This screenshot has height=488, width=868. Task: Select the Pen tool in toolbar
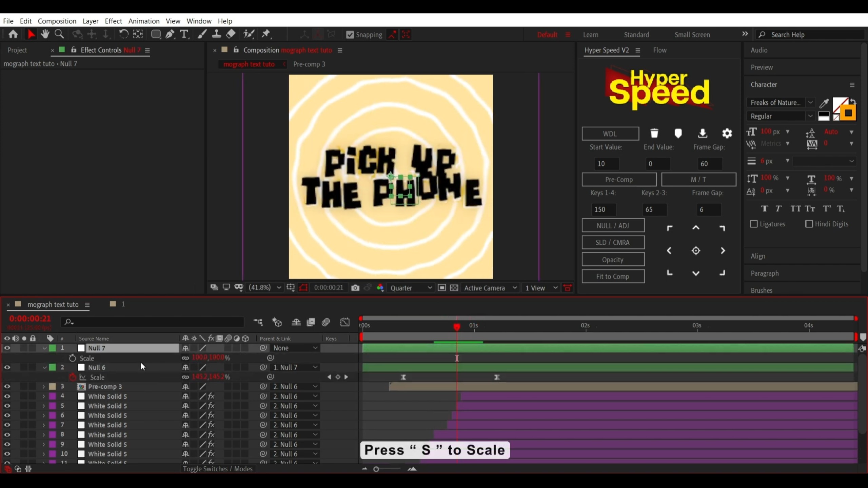click(170, 34)
